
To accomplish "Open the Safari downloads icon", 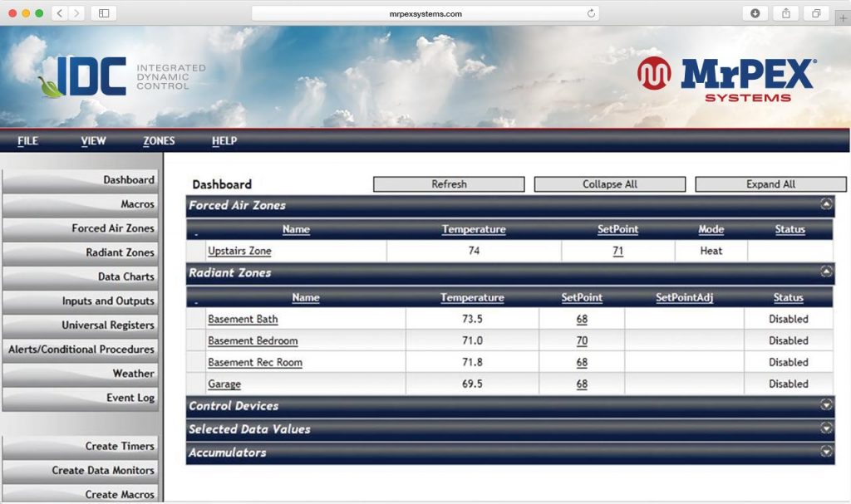I will coord(755,13).
